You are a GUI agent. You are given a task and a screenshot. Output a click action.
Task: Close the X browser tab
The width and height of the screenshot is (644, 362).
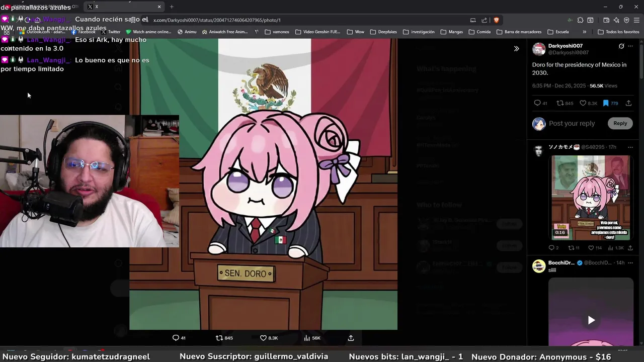pos(159,7)
